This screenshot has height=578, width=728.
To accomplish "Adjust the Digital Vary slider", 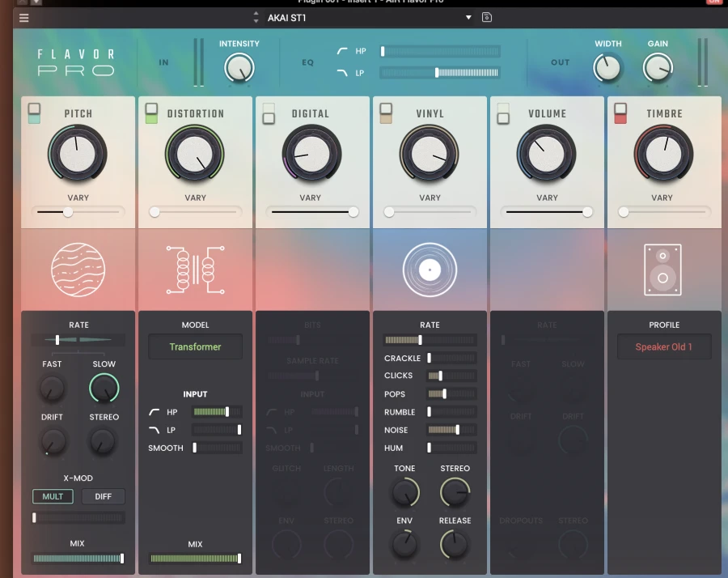I will (x=312, y=212).
